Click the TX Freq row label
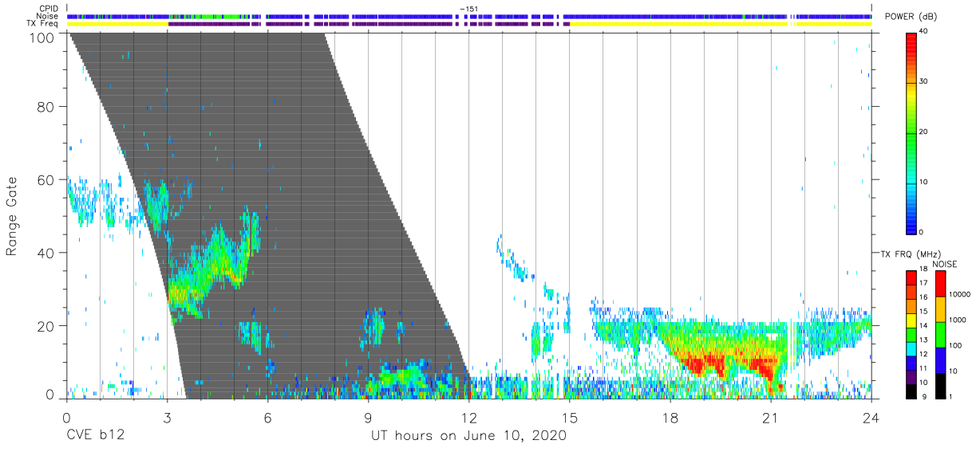 point(43,24)
